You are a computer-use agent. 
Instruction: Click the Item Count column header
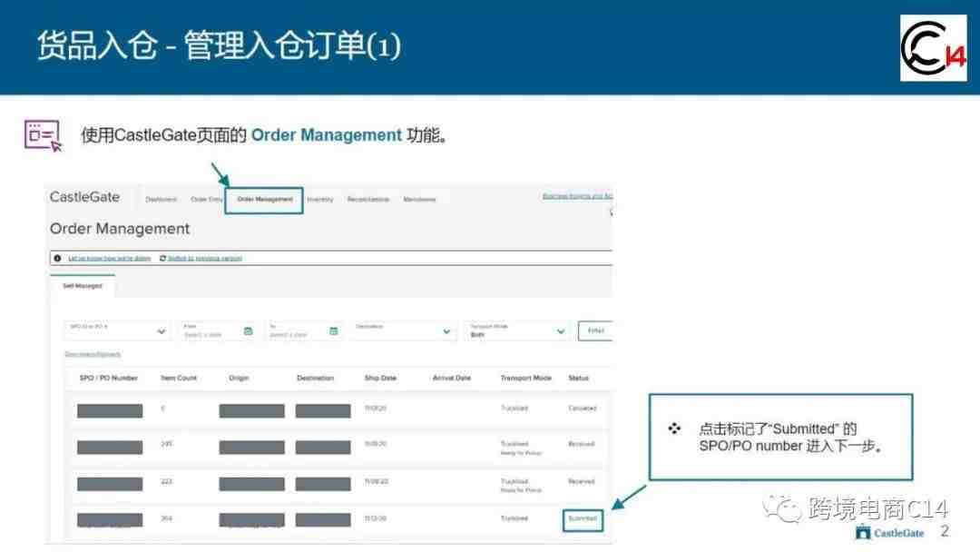tap(179, 379)
